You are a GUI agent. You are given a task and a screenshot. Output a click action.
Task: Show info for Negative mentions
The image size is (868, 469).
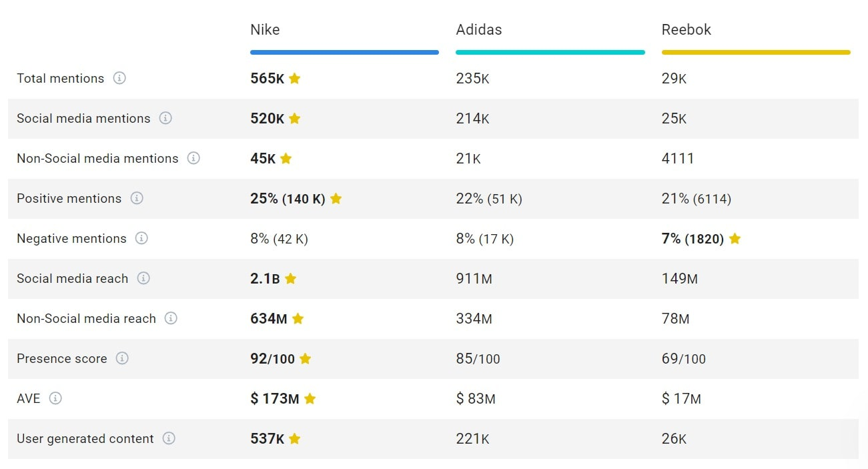[x=141, y=238]
